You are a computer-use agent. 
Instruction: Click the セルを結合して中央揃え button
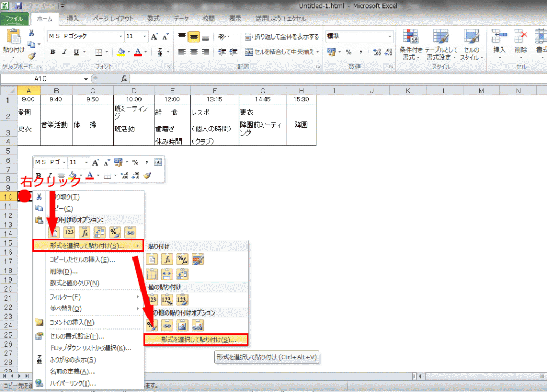pyautogui.click(x=282, y=52)
